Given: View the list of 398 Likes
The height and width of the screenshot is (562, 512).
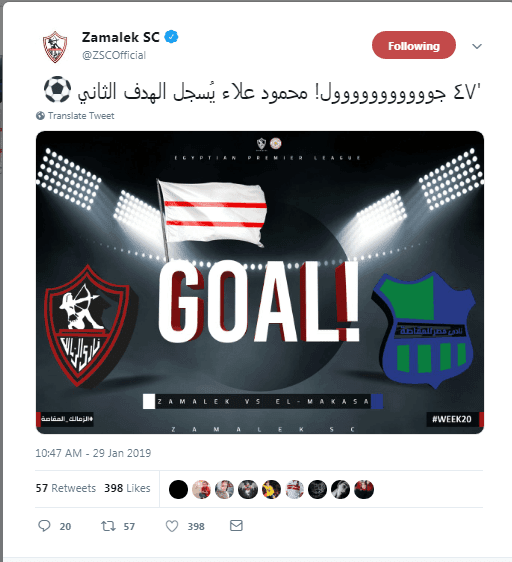Looking at the screenshot, I should pos(127,488).
